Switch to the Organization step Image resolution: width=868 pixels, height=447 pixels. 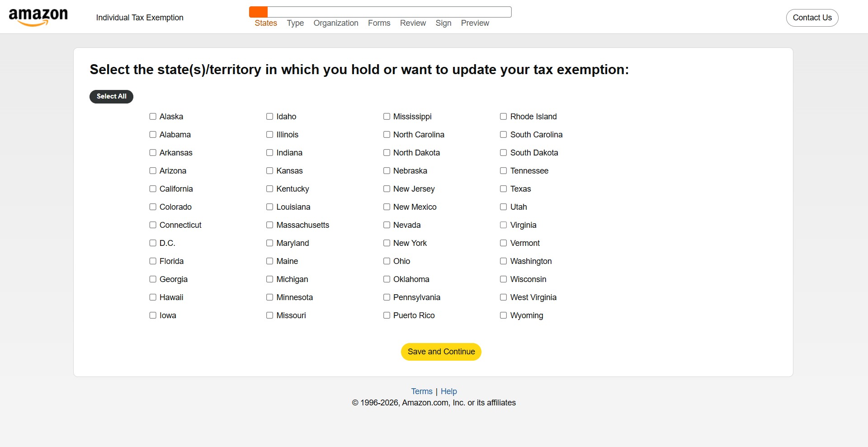coord(335,23)
